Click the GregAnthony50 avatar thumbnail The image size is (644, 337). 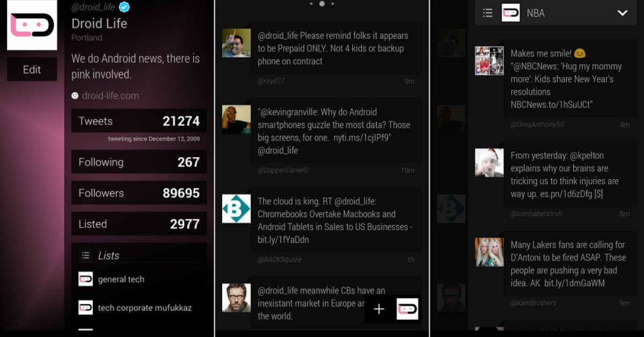489,61
